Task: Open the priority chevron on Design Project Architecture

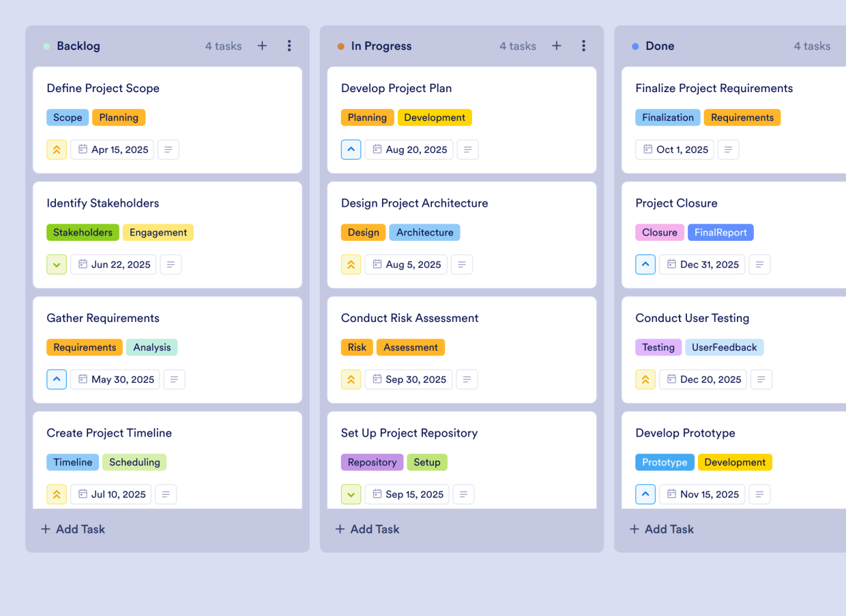Action: click(x=351, y=264)
